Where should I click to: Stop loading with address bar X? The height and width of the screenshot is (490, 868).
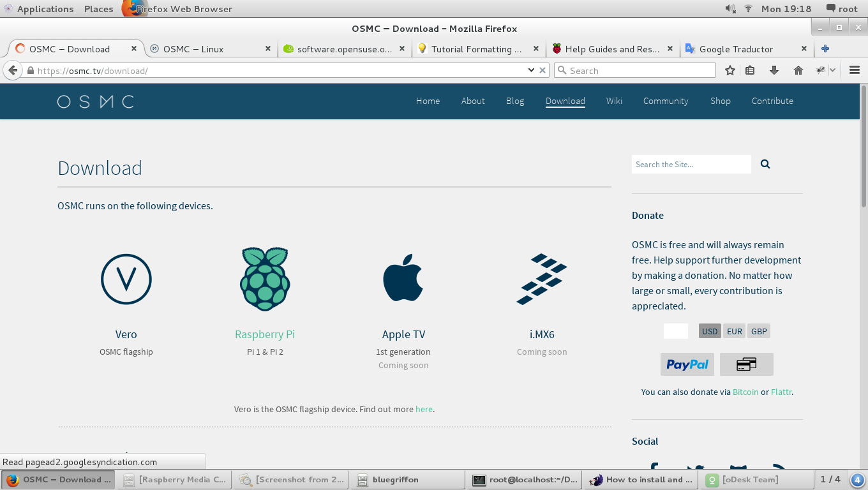pos(543,70)
